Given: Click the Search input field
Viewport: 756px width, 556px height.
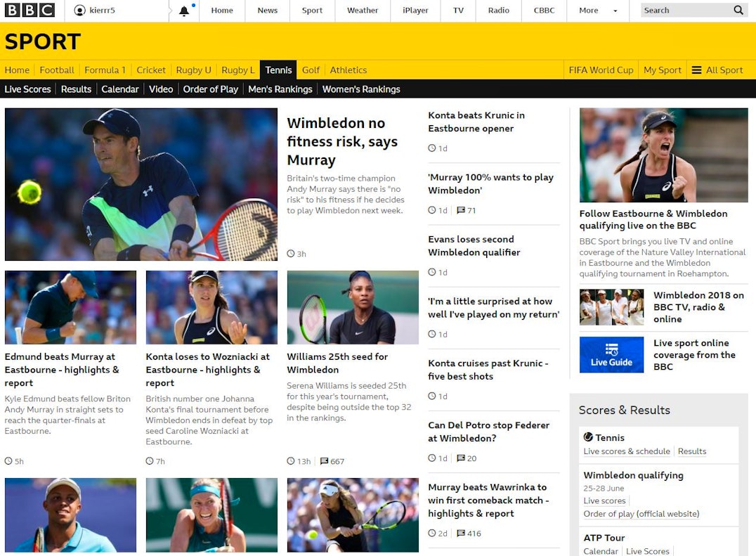Looking at the screenshot, I should click(686, 10).
